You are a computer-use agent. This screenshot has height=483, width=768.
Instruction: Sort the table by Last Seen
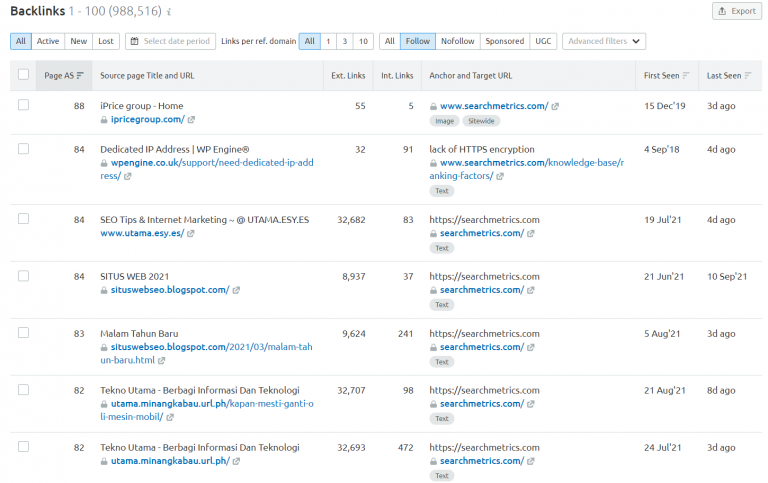click(x=729, y=75)
